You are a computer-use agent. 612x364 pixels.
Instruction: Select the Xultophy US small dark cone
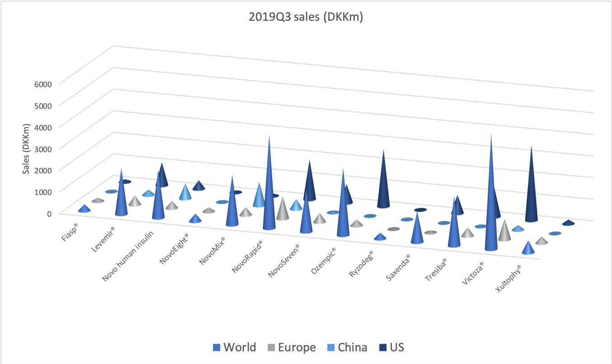coord(569,223)
